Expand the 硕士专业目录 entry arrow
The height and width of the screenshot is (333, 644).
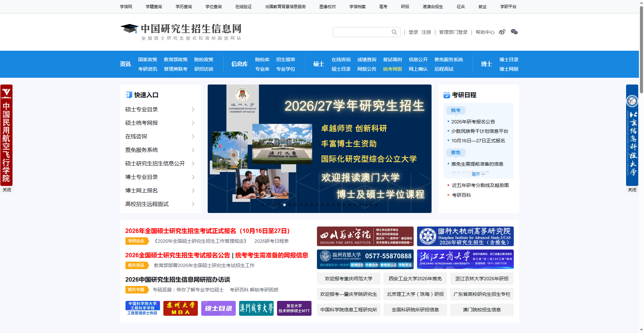pyautogui.click(x=193, y=109)
